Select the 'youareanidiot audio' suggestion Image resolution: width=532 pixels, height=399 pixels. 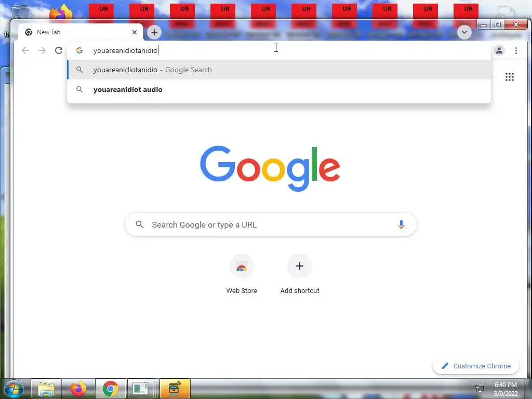(279, 89)
